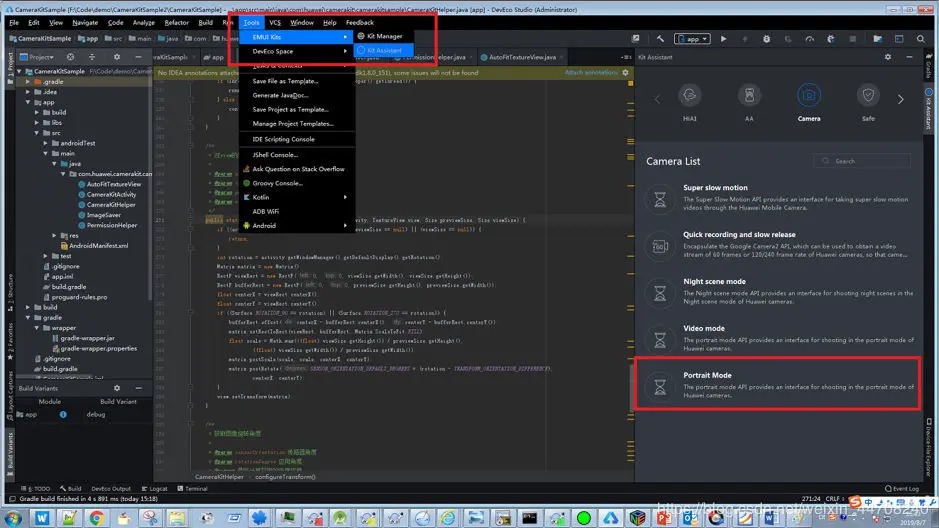Open the Portrait Mode entry
Viewport: 939px width, 528px height.
click(779, 384)
